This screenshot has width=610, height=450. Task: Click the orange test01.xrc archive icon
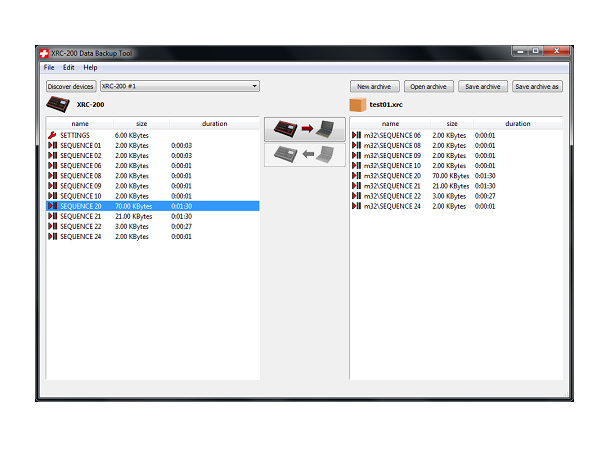pos(357,104)
